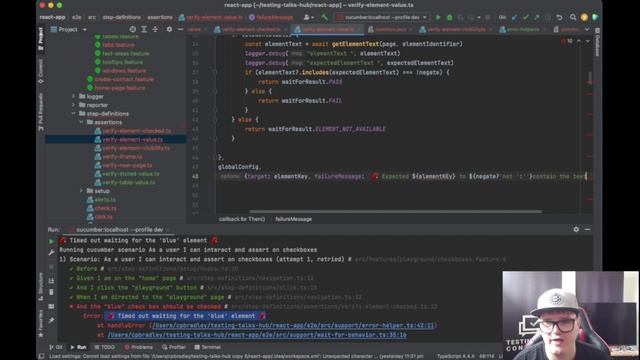The image size is (640, 360).
Task: Open Search Everywhere magnifier icon
Action: point(573,18)
